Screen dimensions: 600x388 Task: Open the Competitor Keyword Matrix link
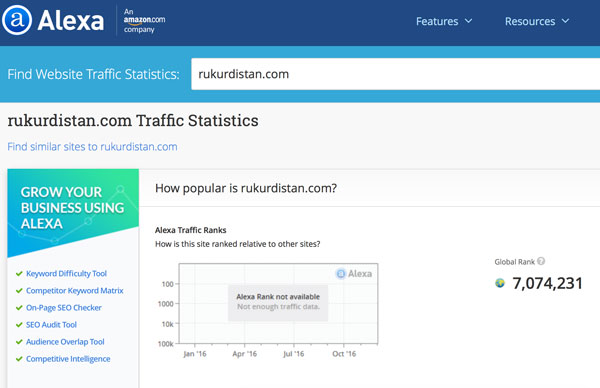[x=75, y=290]
